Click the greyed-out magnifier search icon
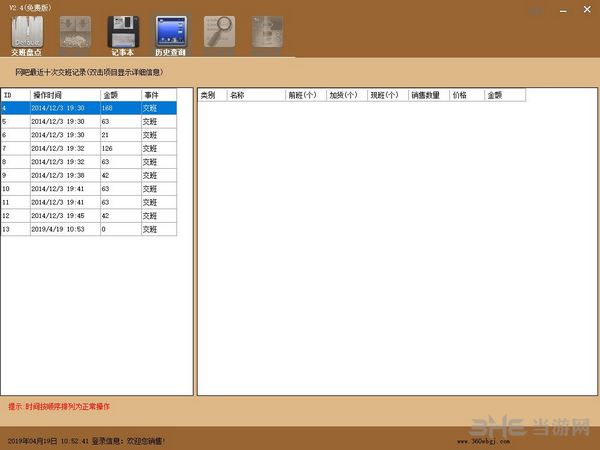Image resolution: width=600 pixels, height=450 pixels. click(220, 33)
